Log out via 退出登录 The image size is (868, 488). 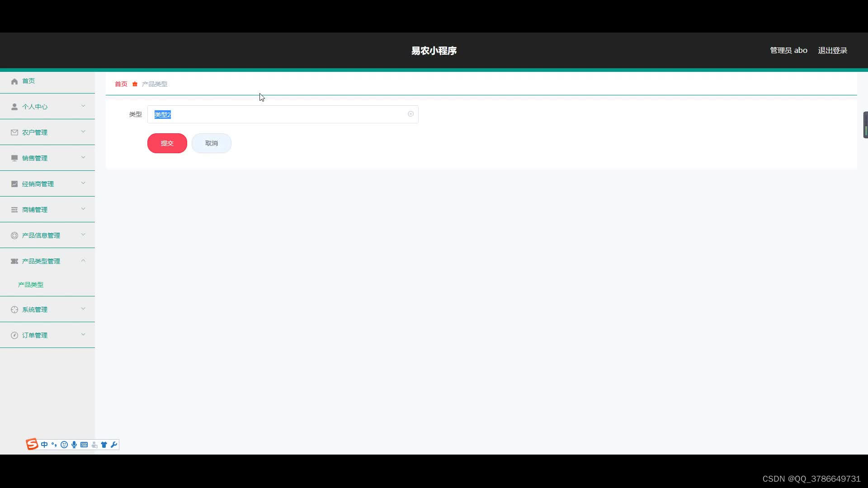(833, 51)
